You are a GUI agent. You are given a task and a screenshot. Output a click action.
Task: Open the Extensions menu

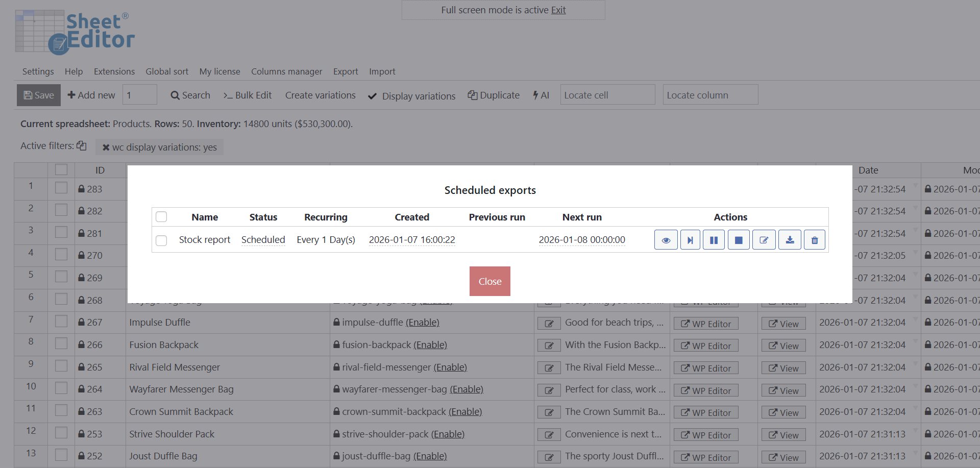point(114,71)
